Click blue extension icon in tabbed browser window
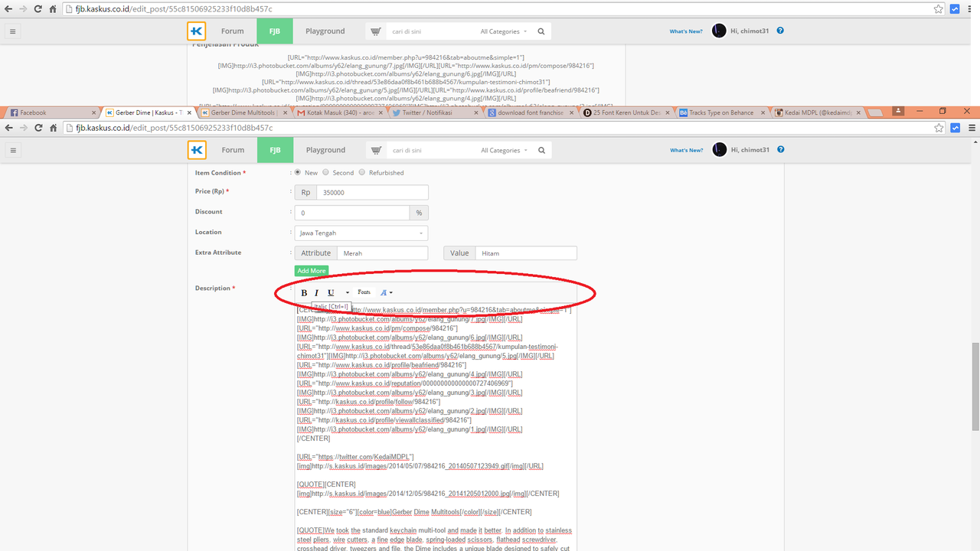 click(x=955, y=128)
